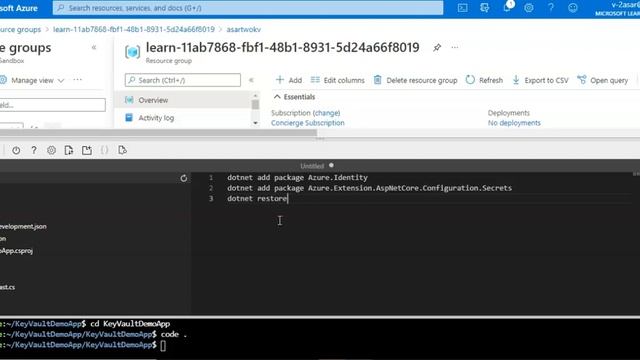The image size is (640, 360).
Task: Click the Azure.Extension.AspNetCore.Configuration.Secrets line
Action: (x=369, y=188)
